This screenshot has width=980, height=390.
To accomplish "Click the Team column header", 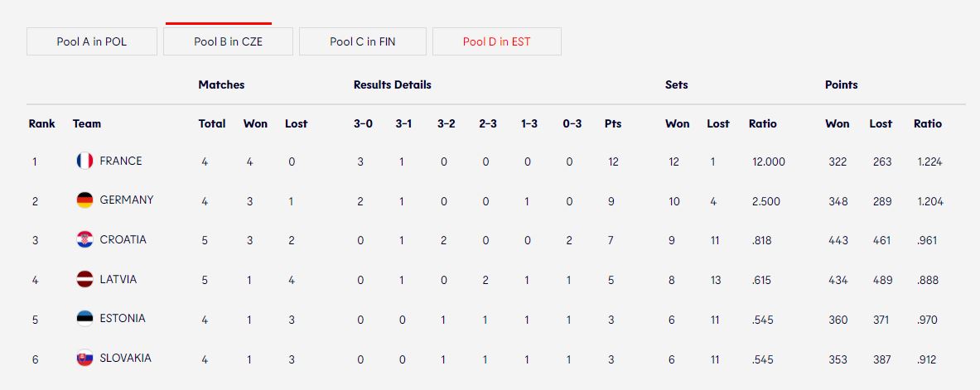I will pos(87,123).
